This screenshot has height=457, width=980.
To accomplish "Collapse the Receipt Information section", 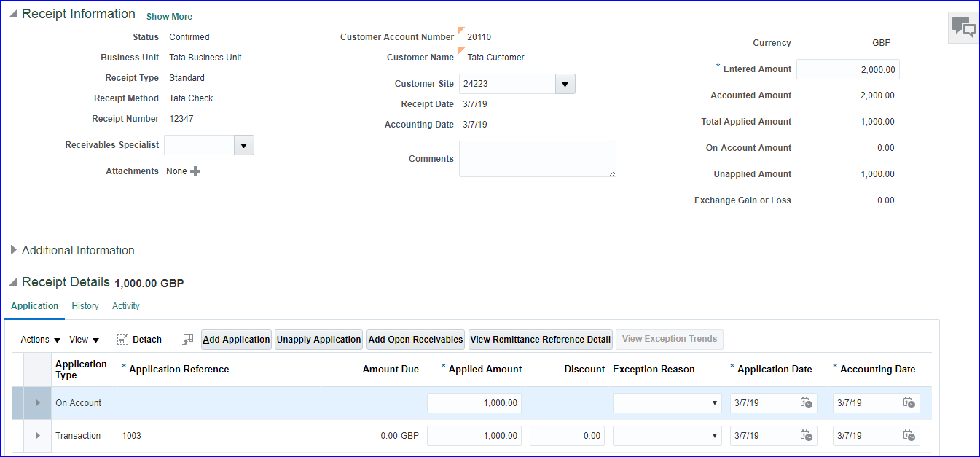I will tap(13, 15).
